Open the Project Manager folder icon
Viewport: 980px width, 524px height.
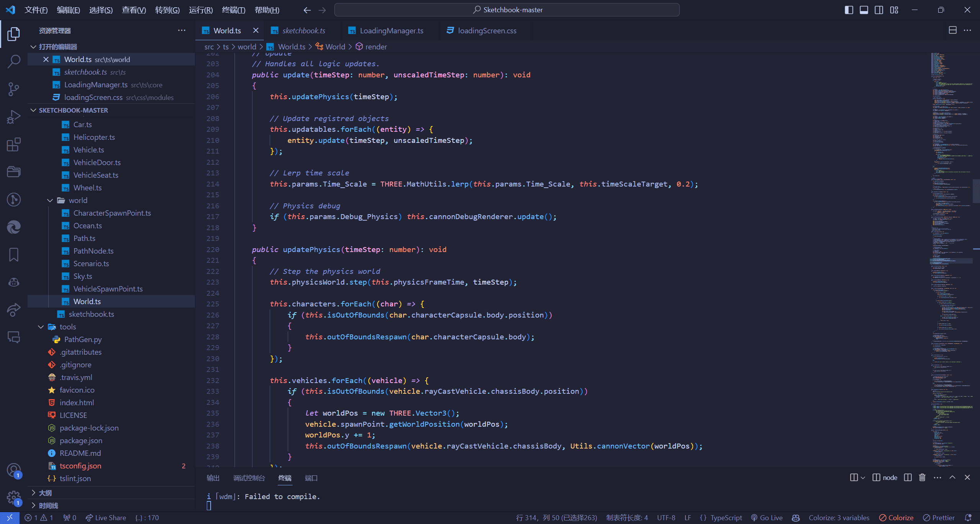[x=14, y=172]
